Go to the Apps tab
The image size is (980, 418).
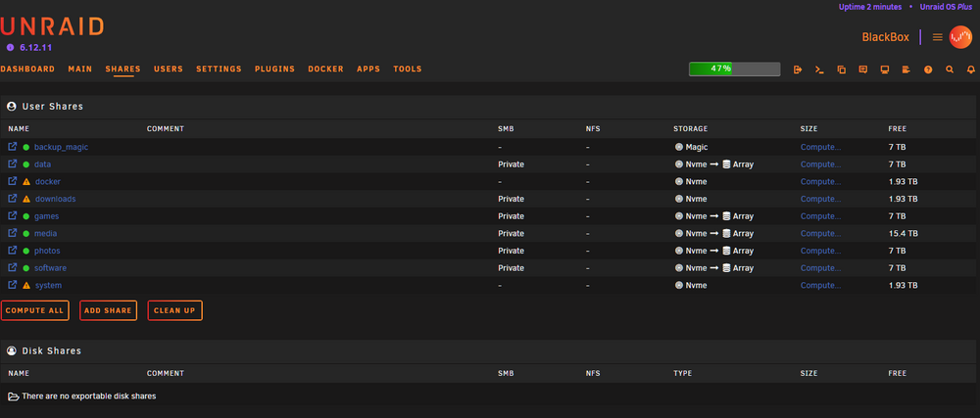pyautogui.click(x=368, y=70)
